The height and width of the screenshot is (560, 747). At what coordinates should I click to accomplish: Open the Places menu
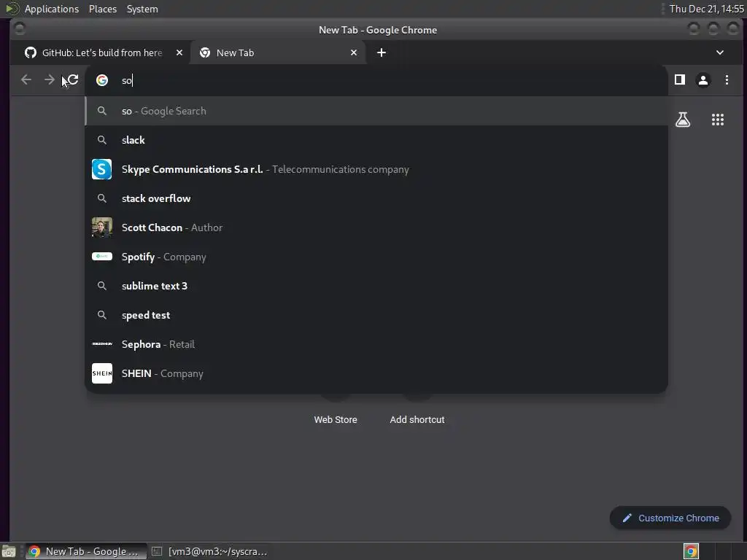(x=103, y=9)
